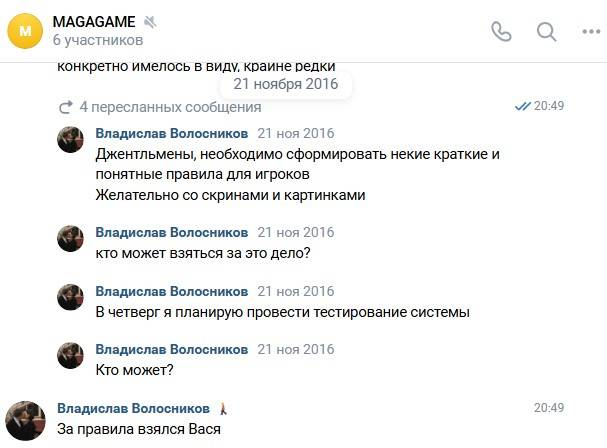Image resolution: width=607 pixels, height=448 pixels.
Task: Start a call with the phone icon
Action: point(501,31)
